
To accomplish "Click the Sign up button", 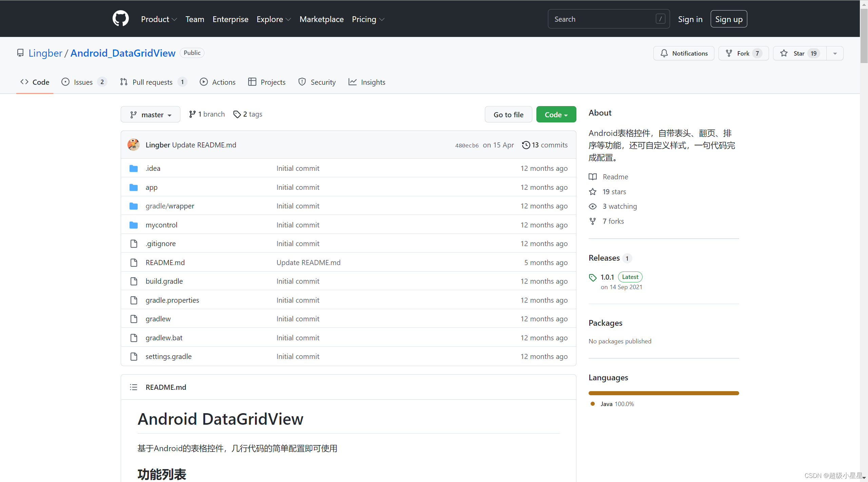I will click(x=729, y=19).
